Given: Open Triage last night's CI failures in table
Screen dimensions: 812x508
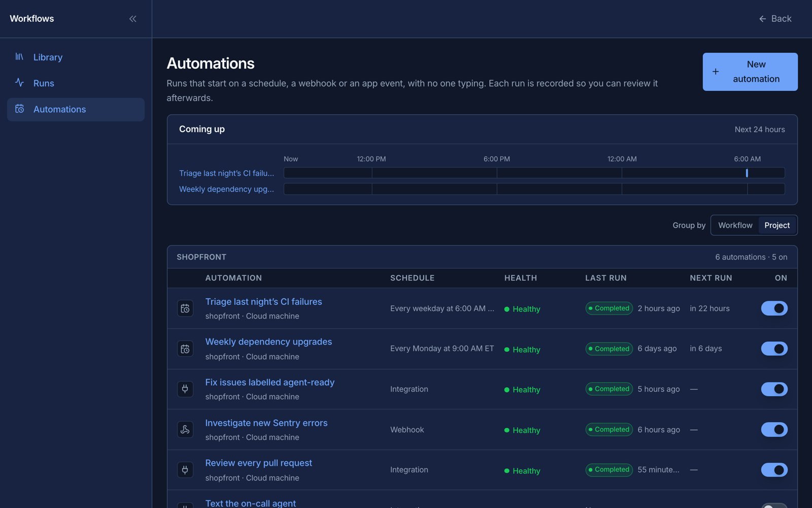Looking at the screenshot, I should point(263,302).
